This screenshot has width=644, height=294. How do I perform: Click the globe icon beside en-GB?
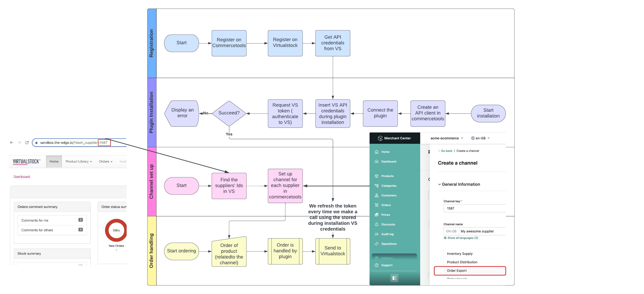point(473,138)
